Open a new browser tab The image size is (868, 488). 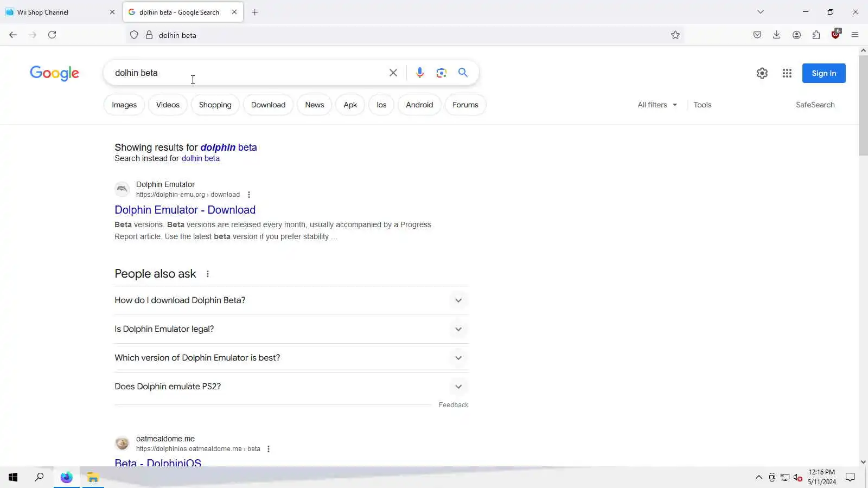pos(255,12)
